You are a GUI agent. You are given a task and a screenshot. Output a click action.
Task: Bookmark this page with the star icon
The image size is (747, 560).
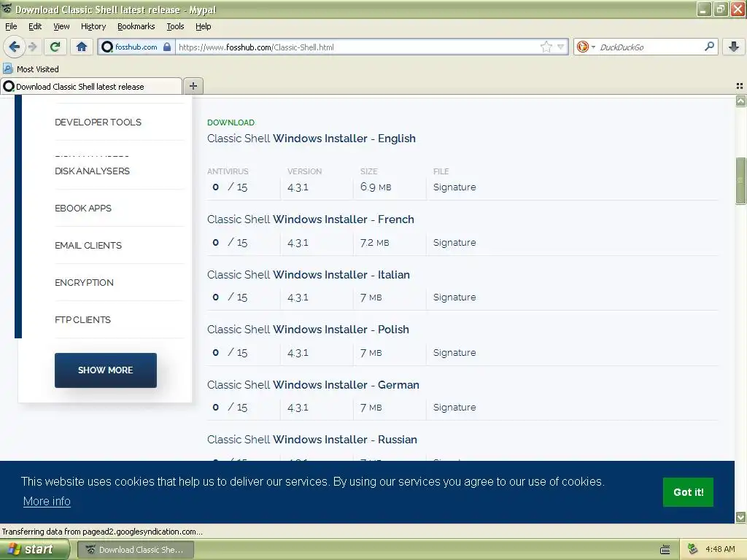(x=546, y=47)
